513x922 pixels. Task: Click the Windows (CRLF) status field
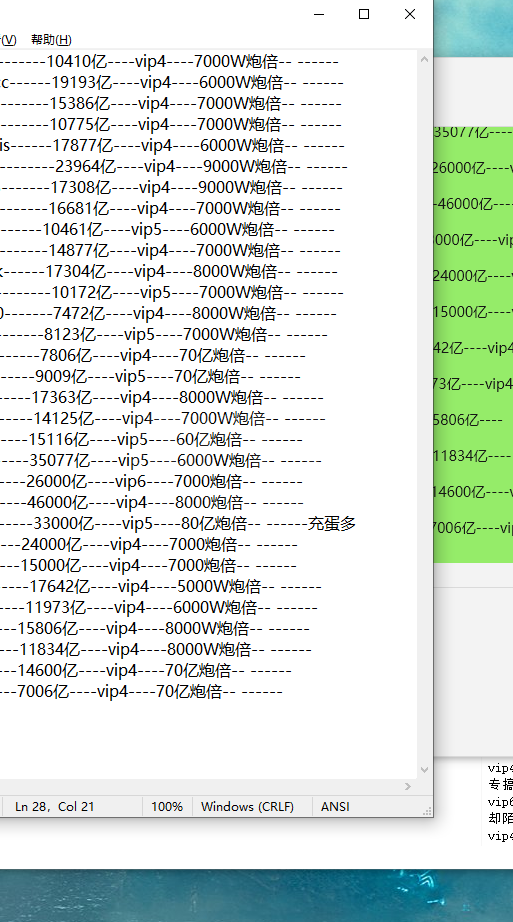pyautogui.click(x=247, y=806)
